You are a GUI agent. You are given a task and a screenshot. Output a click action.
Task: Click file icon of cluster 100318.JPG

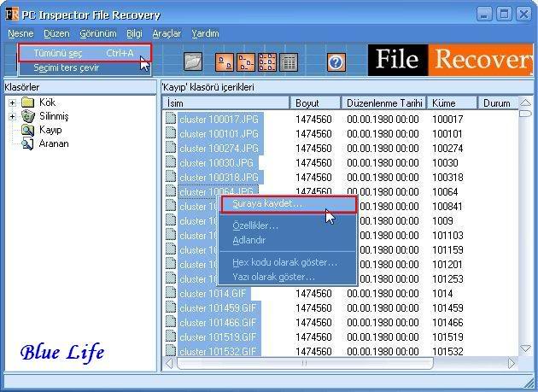pyautogui.click(x=171, y=177)
